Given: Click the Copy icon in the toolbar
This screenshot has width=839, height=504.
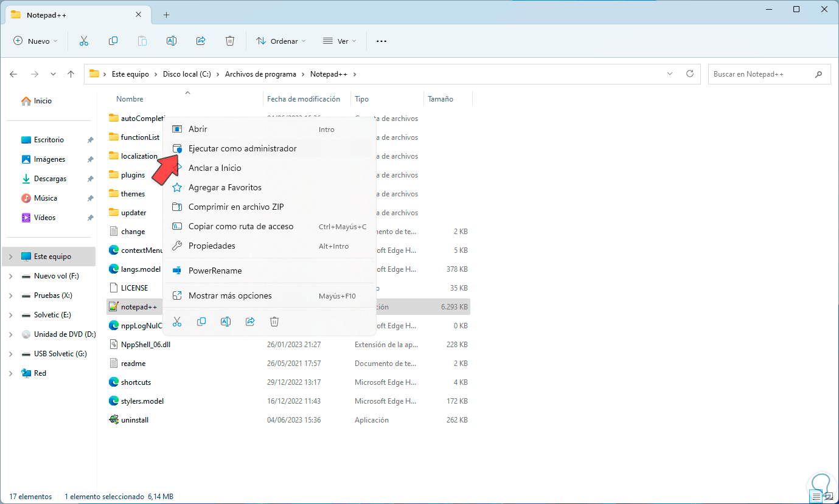Looking at the screenshot, I should (x=113, y=41).
